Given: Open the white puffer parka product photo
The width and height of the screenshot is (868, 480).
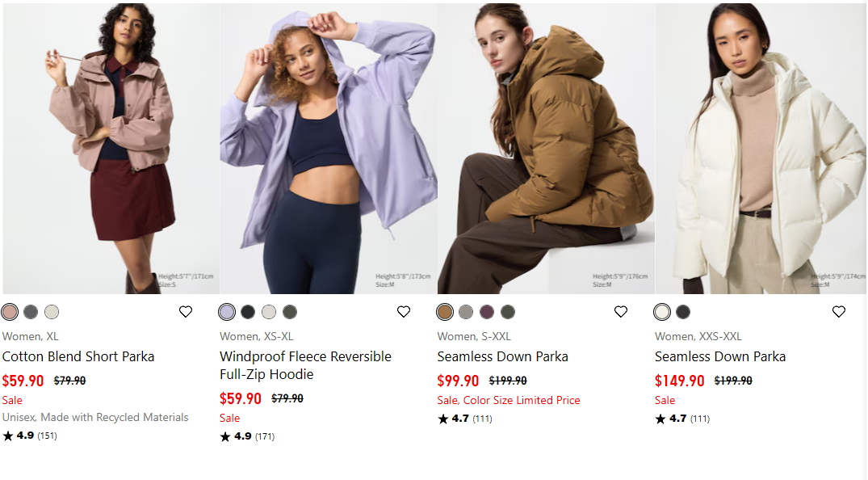Looking at the screenshot, I should 761,149.
